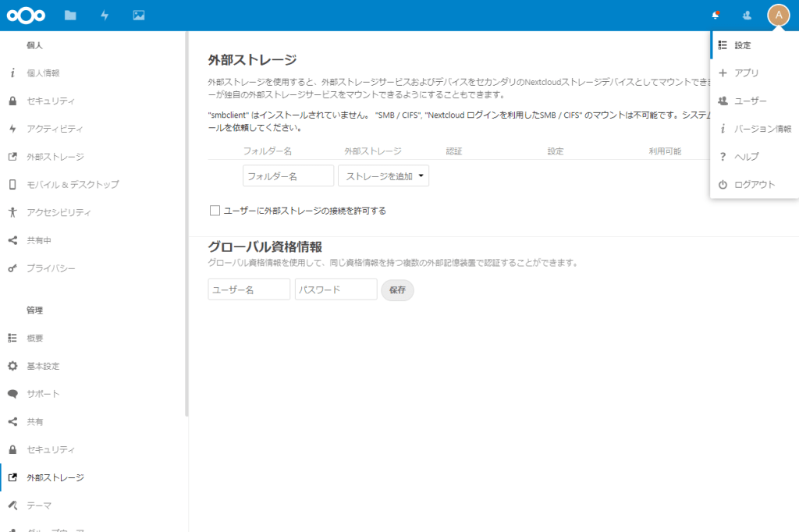Click the list icon next to 概要
The height and width of the screenshot is (532, 799).
pyautogui.click(x=12, y=338)
